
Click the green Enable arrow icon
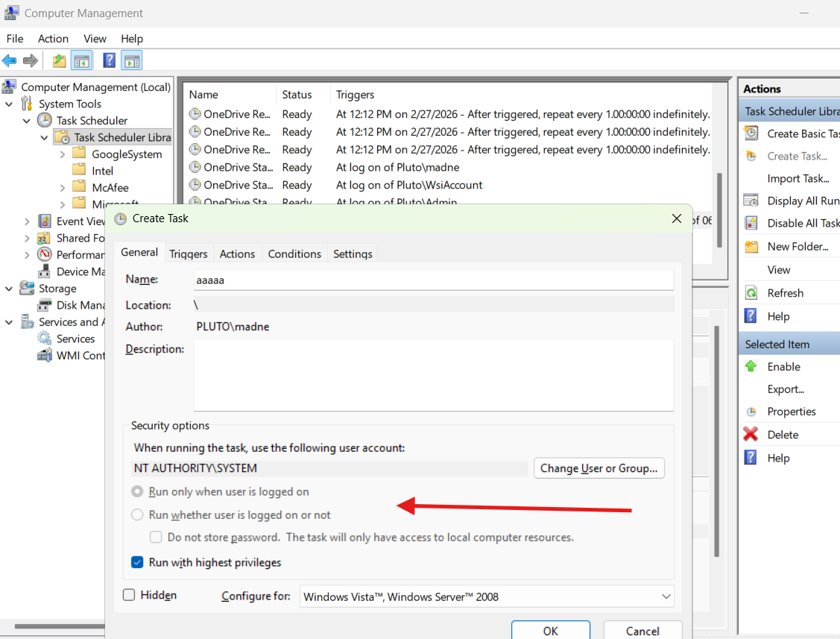[x=751, y=366]
